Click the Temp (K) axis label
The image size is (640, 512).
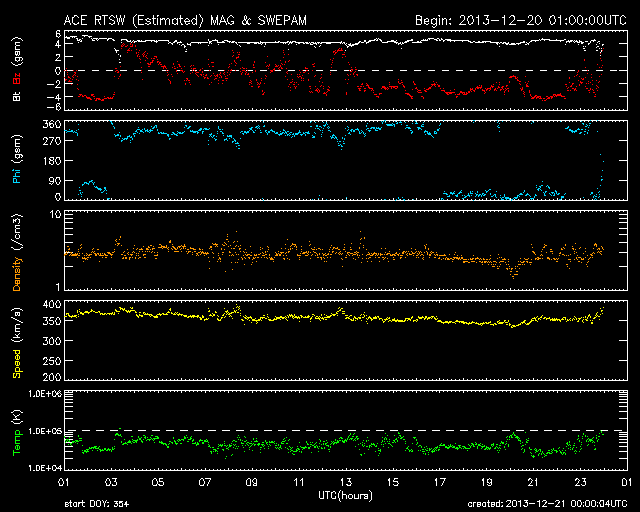pos(17,433)
